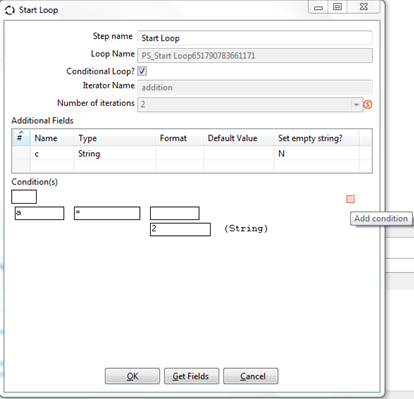The height and width of the screenshot is (399, 414).
Task: Close the Start Loop dialog
Action: 364,7
